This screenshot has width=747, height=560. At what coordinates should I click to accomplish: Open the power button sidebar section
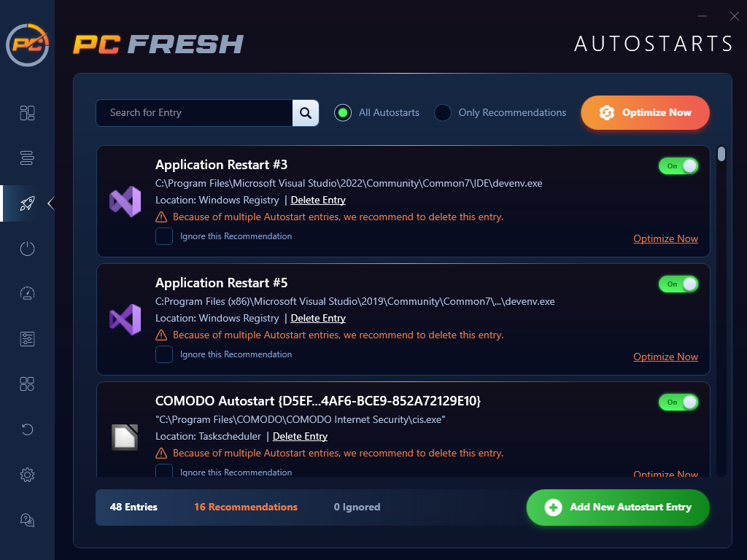27,249
